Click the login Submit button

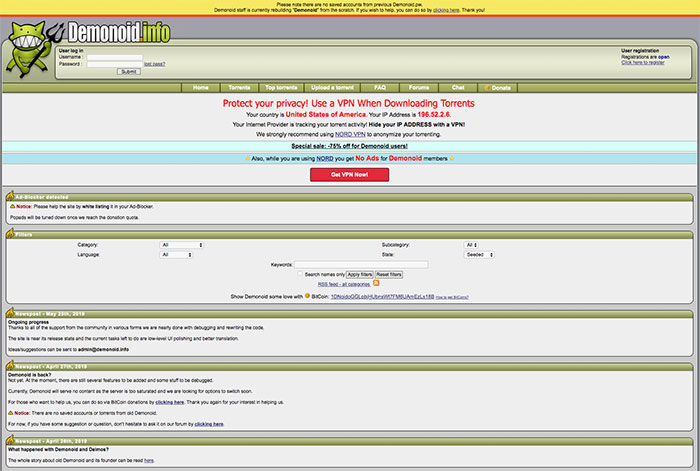129,71
